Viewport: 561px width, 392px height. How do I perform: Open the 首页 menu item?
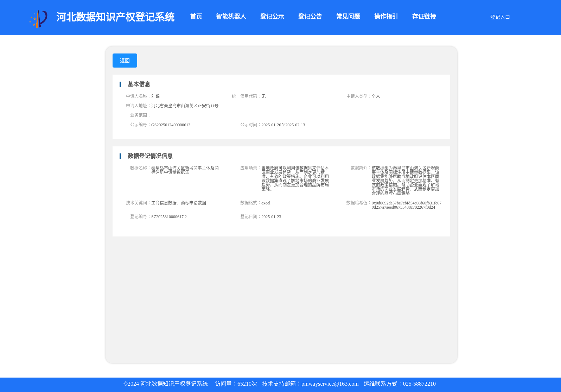(x=196, y=17)
